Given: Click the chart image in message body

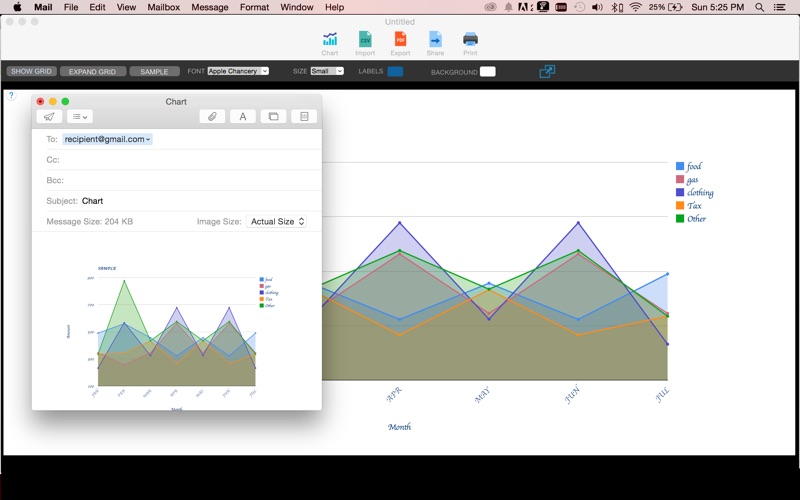Looking at the screenshot, I should pyautogui.click(x=177, y=337).
